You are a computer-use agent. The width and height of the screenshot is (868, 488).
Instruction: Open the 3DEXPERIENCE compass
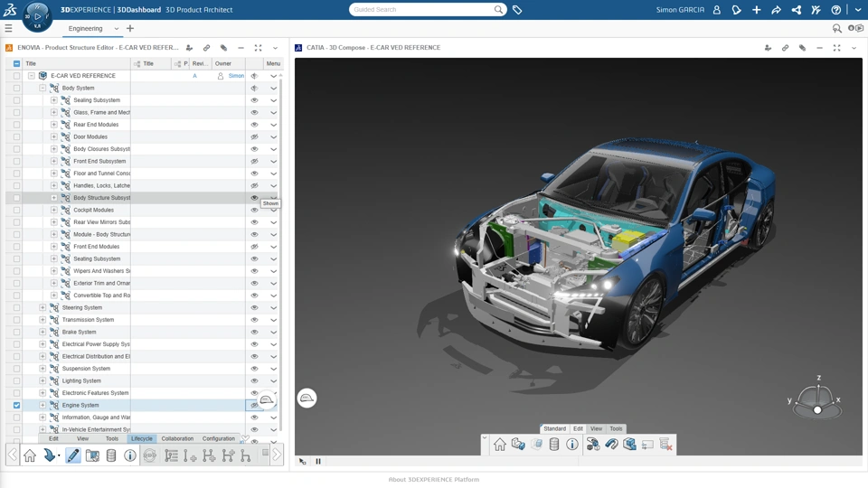[37, 16]
